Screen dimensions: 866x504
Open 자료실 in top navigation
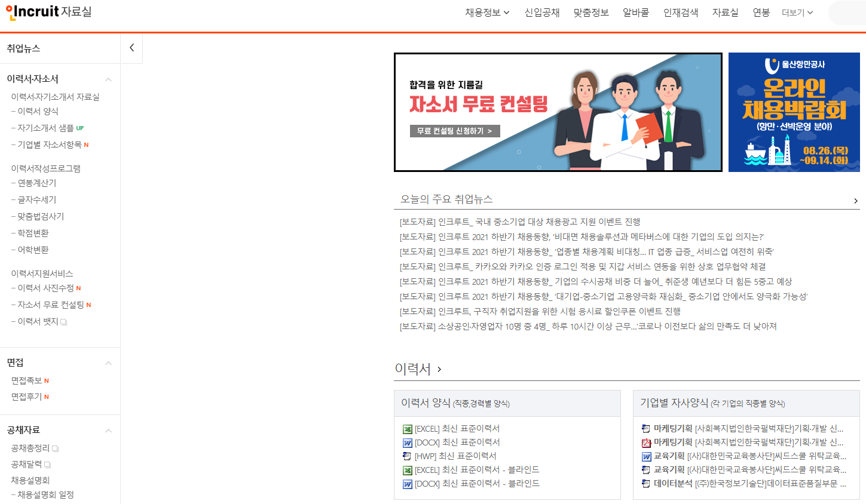(726, 12)
